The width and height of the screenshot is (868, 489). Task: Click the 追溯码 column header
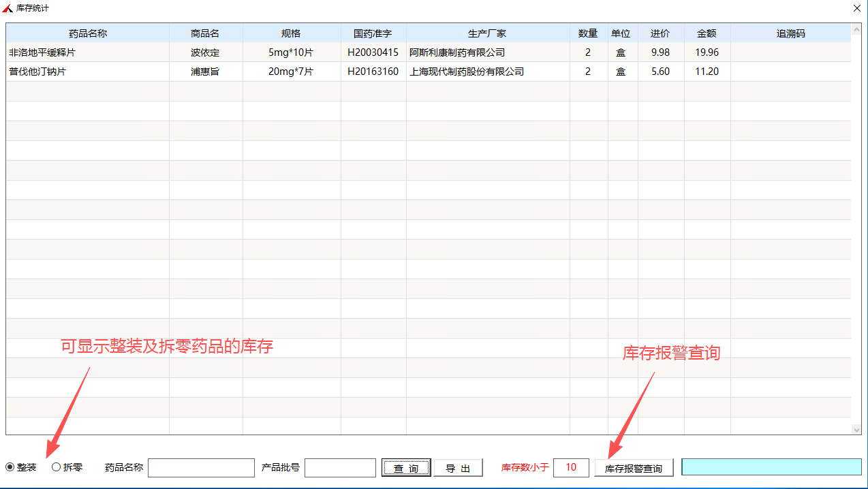tap(790, 33)
